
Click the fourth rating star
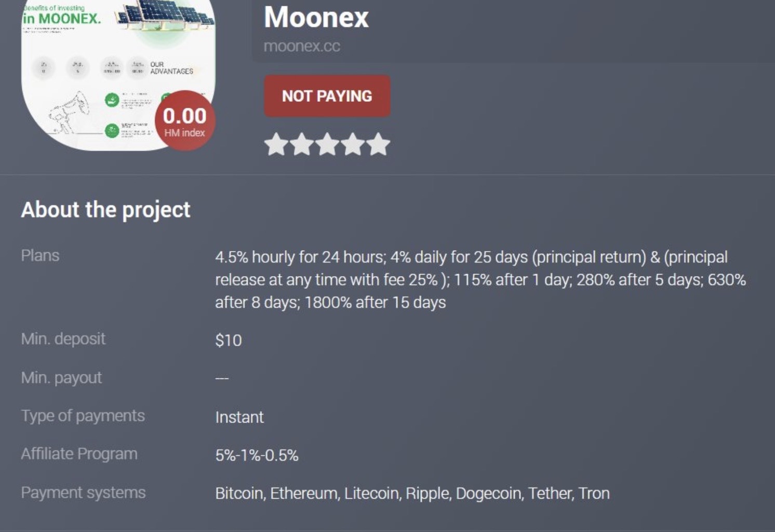click(353, 144)
